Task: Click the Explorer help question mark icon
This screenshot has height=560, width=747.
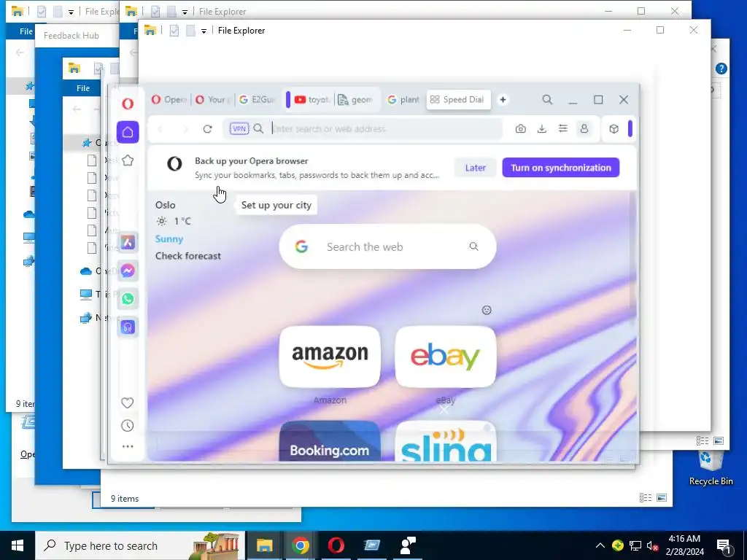Action: point(721,69)
